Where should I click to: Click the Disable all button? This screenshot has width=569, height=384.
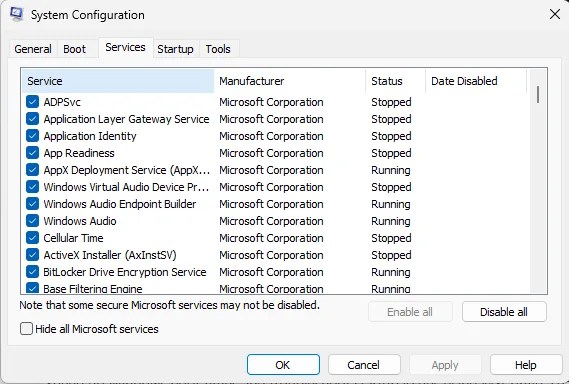click(504, 312)
